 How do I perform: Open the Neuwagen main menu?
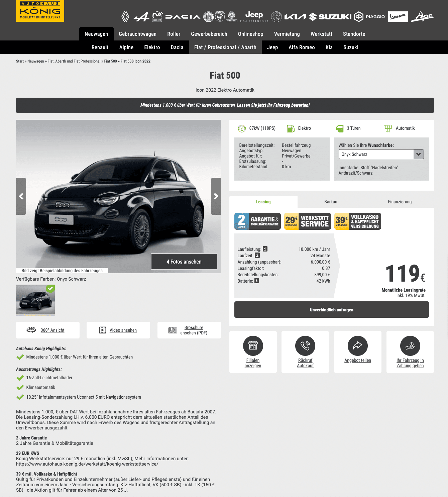coord(96,34)
